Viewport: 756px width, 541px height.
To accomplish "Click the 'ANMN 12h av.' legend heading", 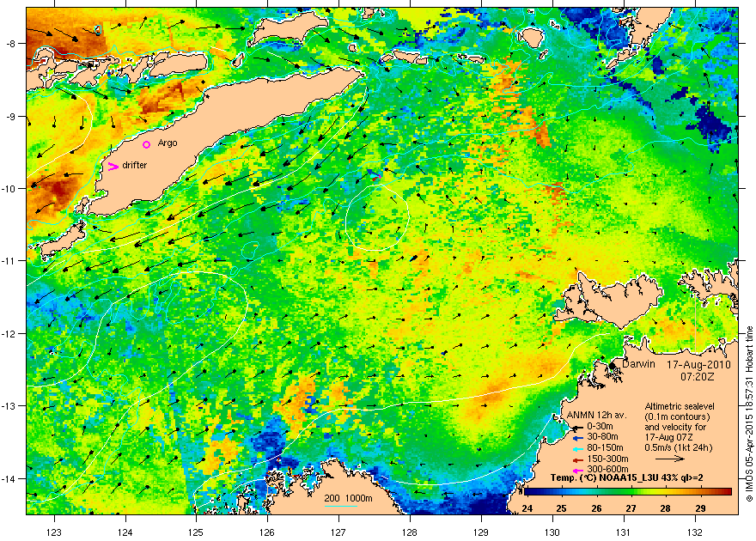I will point(597,416).
